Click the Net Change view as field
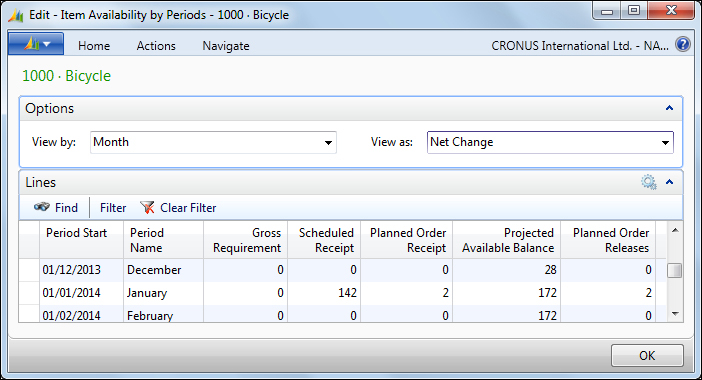This screenshot has height=380, width=702. coord(550,142)
